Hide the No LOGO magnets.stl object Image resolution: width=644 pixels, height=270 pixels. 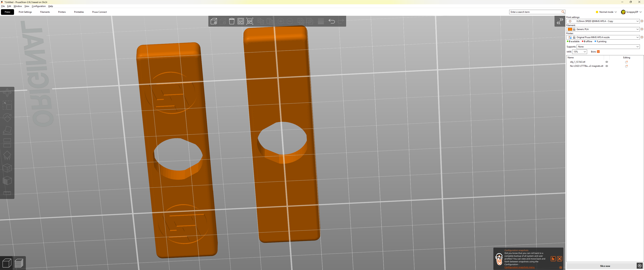(607, 66)
